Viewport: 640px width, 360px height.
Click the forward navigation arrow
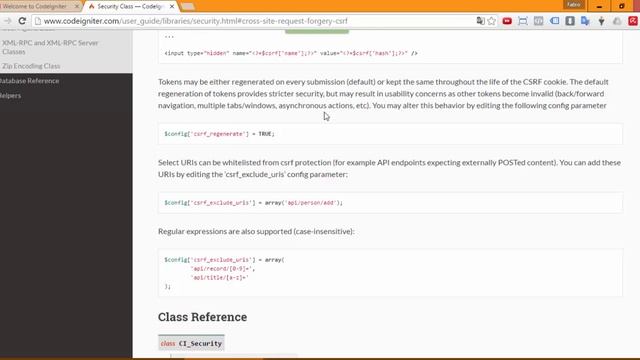point(7,21)
